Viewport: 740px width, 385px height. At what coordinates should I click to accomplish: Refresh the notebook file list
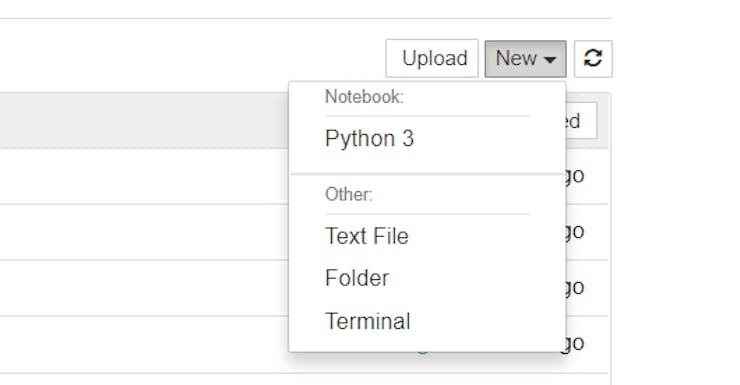pos(593,59)
